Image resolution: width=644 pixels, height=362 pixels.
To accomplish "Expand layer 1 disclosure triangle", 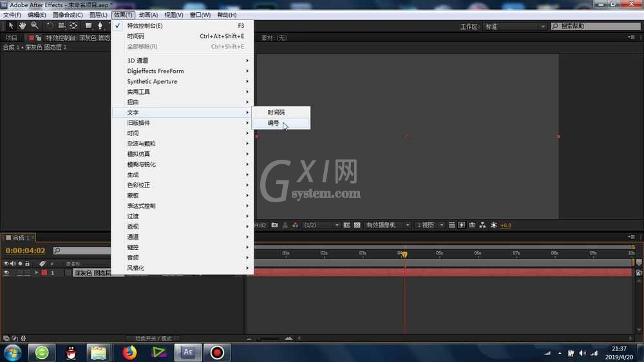I will pos(37,273).
